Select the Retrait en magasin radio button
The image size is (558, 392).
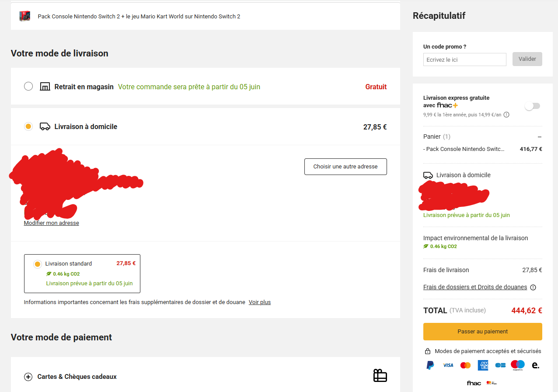pos(28,86)
